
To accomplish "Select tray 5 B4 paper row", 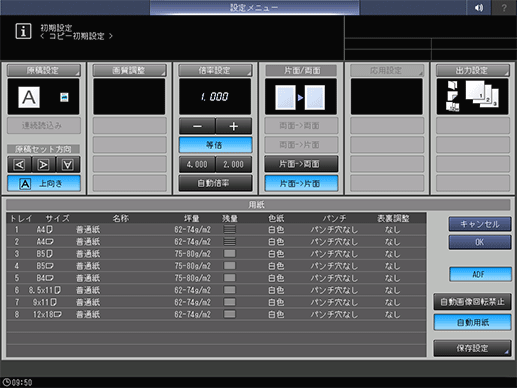I will point(216,278).
